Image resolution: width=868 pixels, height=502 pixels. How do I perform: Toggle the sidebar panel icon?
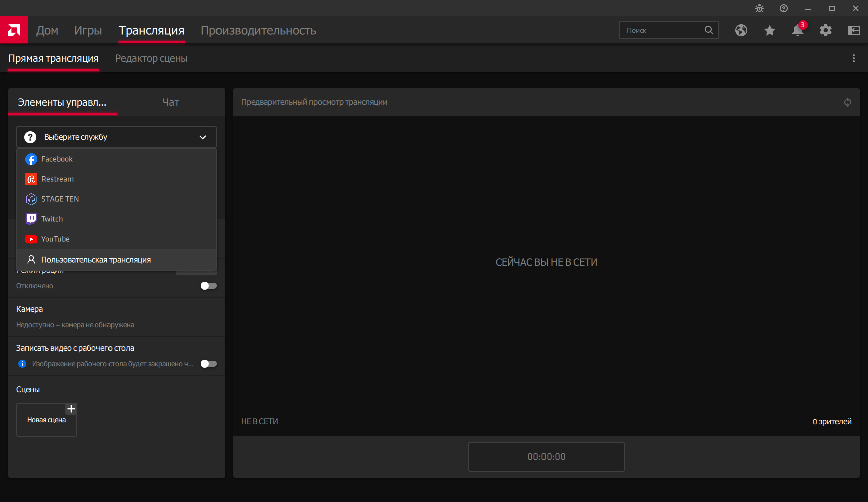pyautogui.click(x=854, y=30)
